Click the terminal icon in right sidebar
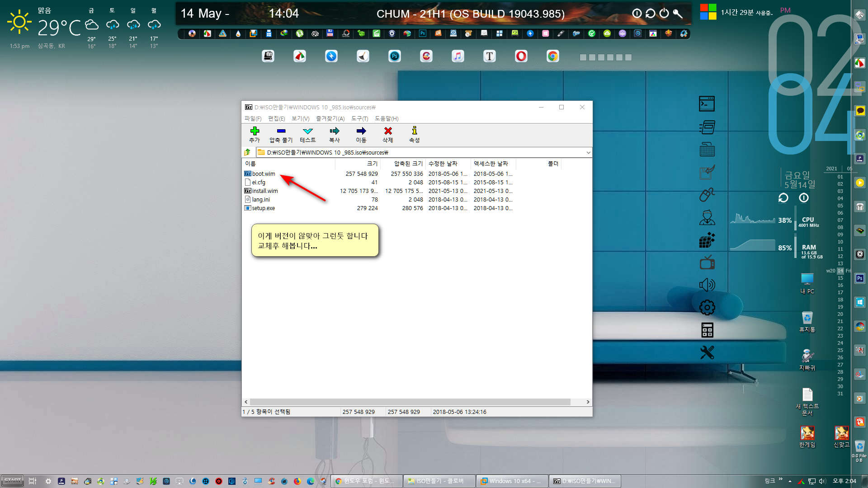 (707, 104)
